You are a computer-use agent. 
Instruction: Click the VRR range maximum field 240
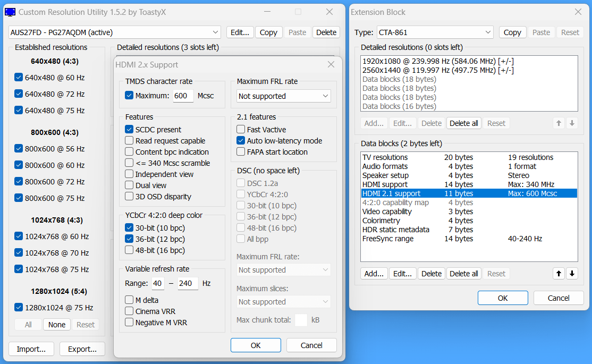188,283
